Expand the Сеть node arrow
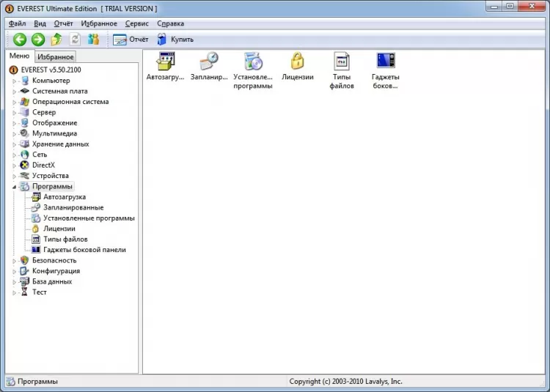Screen dimensions: 550x392 15,155
